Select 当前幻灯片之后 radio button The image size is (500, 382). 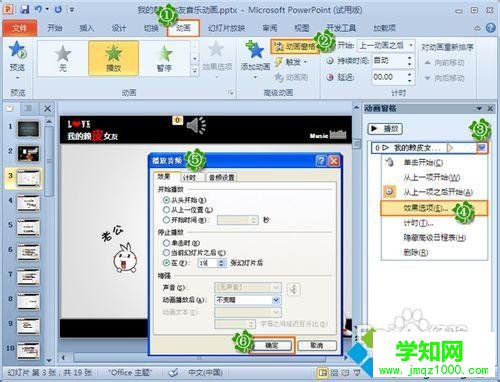166,253
